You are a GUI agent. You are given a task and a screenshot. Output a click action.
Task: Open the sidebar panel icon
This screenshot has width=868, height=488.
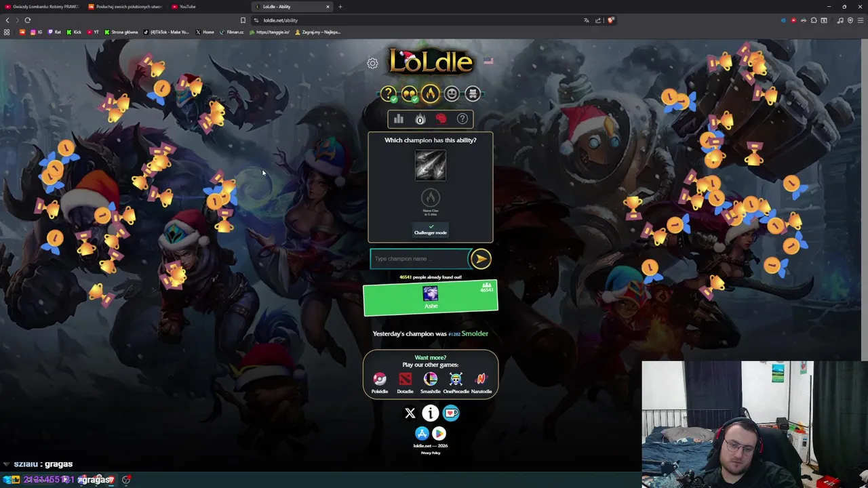[x=824, y=20]
